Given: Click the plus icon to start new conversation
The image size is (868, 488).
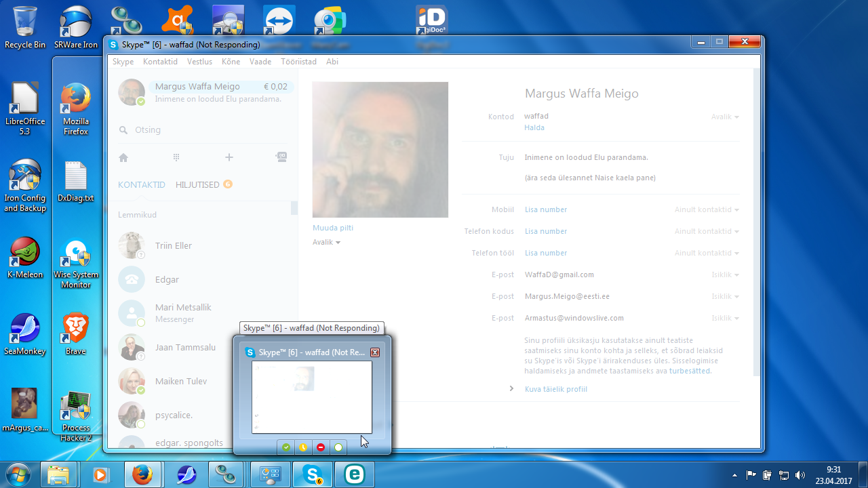Looking at the screenshot, I should 229,157.
